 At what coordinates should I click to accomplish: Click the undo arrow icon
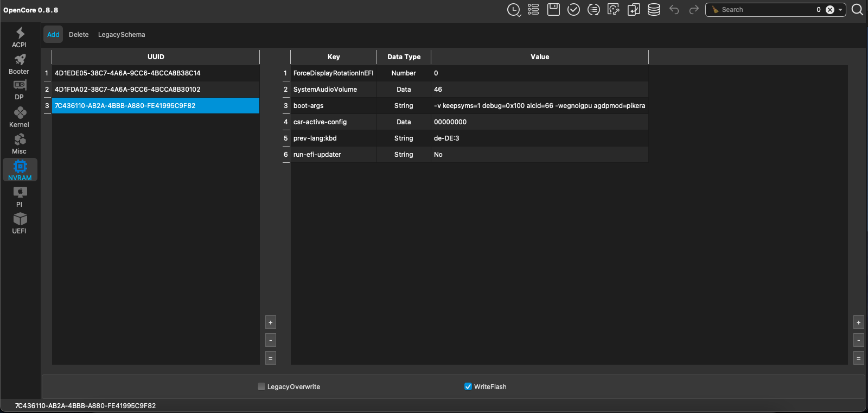[674, 10]
